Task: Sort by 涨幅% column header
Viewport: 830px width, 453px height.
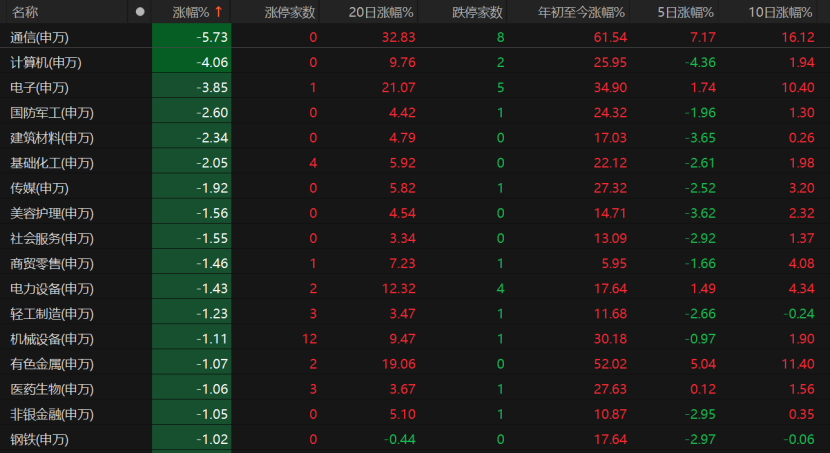Action: pos(191,12)
